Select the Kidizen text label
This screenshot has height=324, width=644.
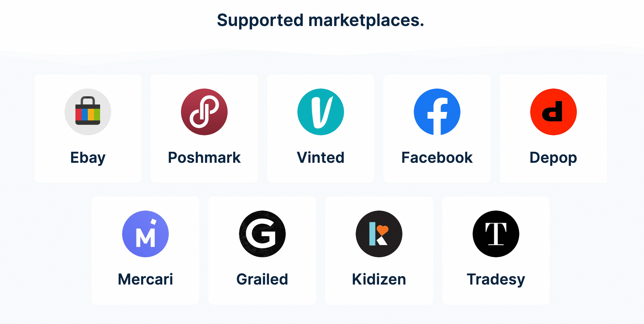379,279
